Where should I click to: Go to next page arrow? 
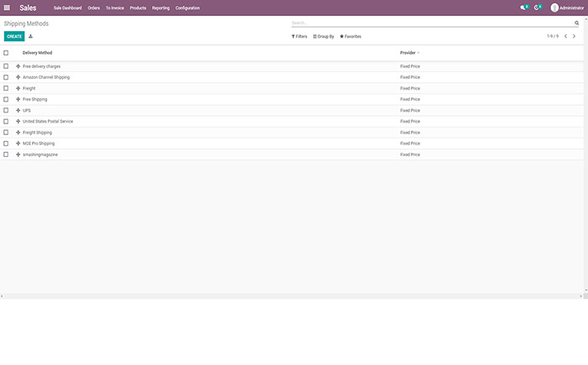pos(575,37)
